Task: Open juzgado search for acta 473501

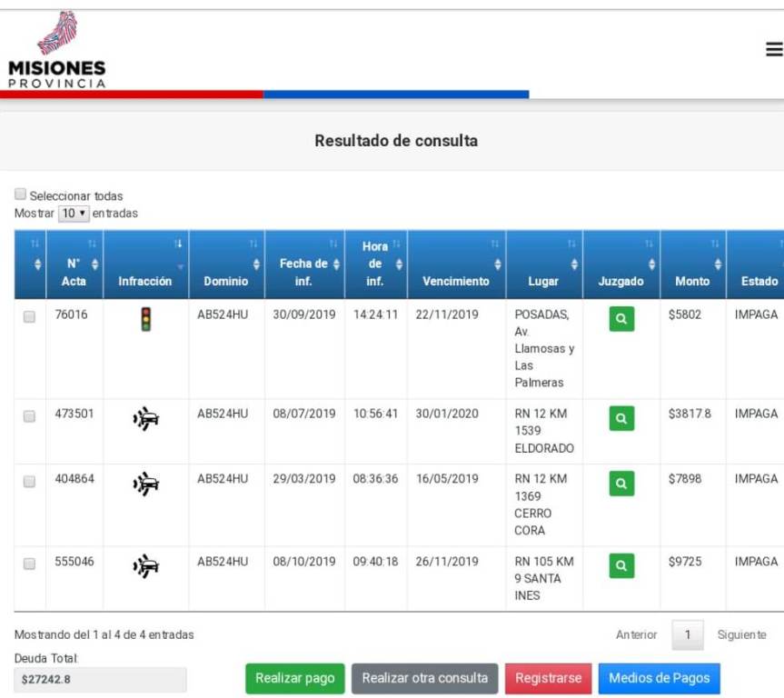Action: coord(621,418)
